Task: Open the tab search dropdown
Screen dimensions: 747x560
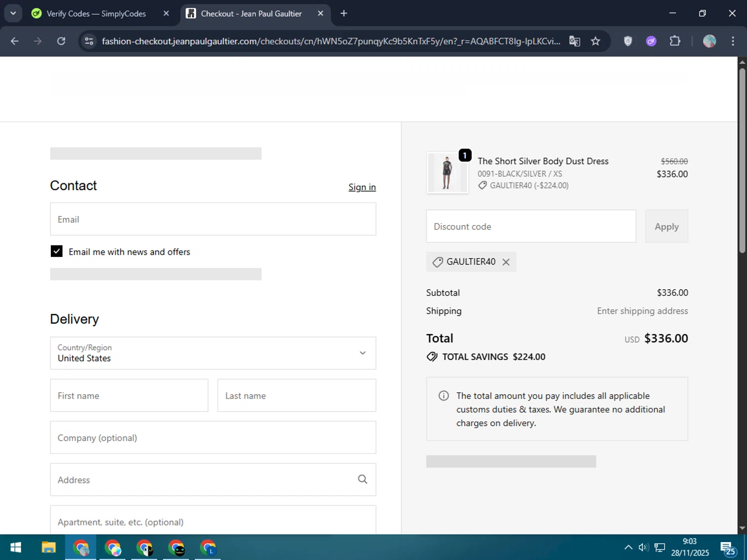Action: pyautogui.click(x=13, y=13)
